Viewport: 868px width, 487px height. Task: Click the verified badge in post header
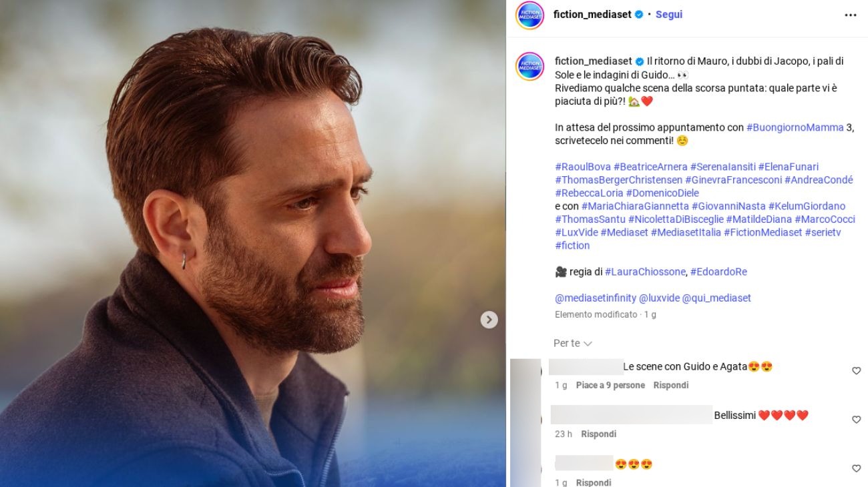(x=639, y=15)
